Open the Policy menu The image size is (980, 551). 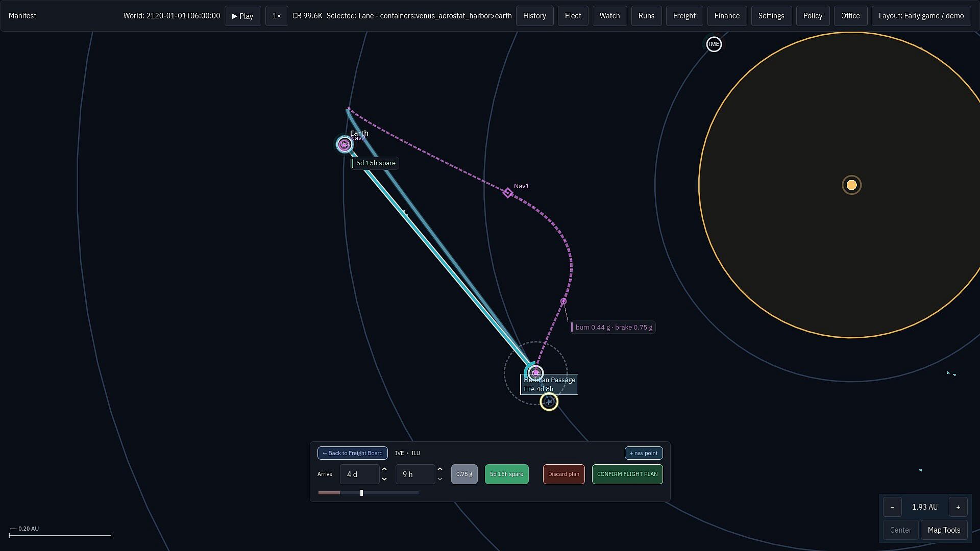pyautogui.click(x=813, y=16)
